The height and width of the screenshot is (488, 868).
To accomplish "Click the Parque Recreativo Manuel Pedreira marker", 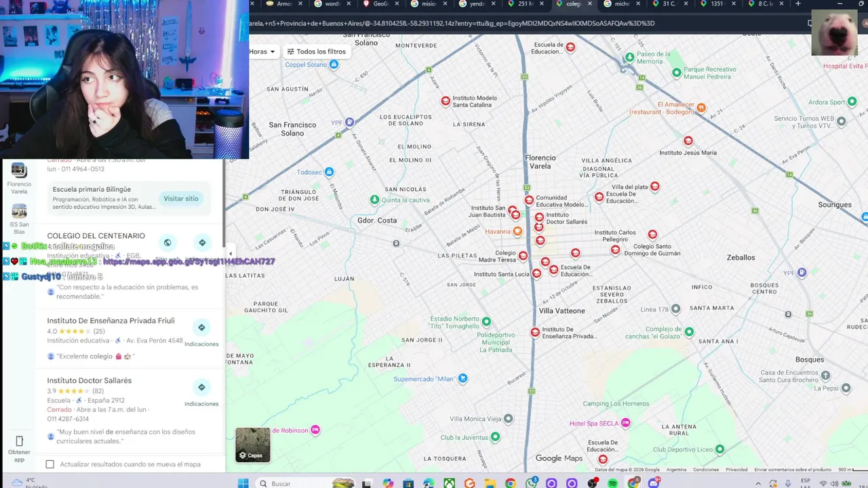I will tap(676, 73).
